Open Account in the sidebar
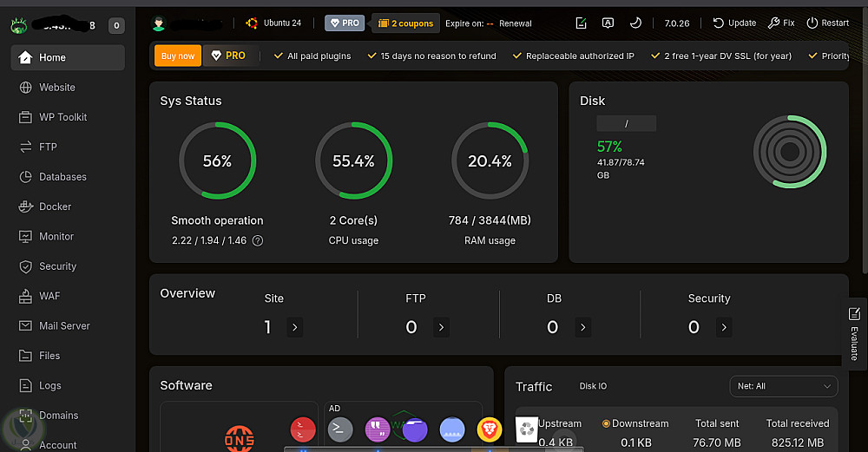The width and height of the screenshot is (868, 452). coord(68,445)
